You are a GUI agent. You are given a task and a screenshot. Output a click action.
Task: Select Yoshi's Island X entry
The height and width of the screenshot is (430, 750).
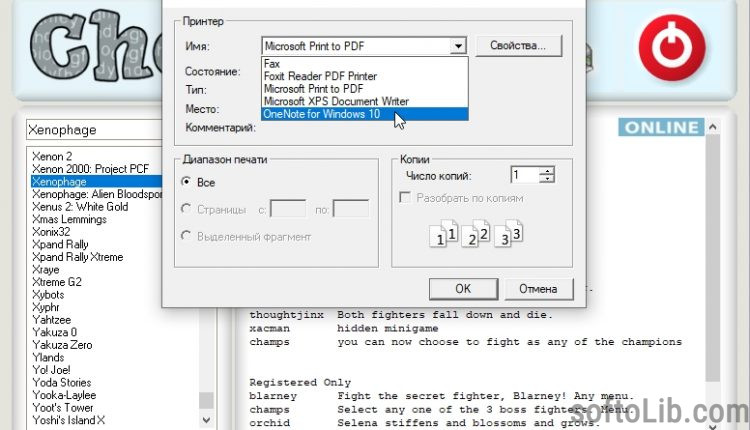[x=68, y=420]
